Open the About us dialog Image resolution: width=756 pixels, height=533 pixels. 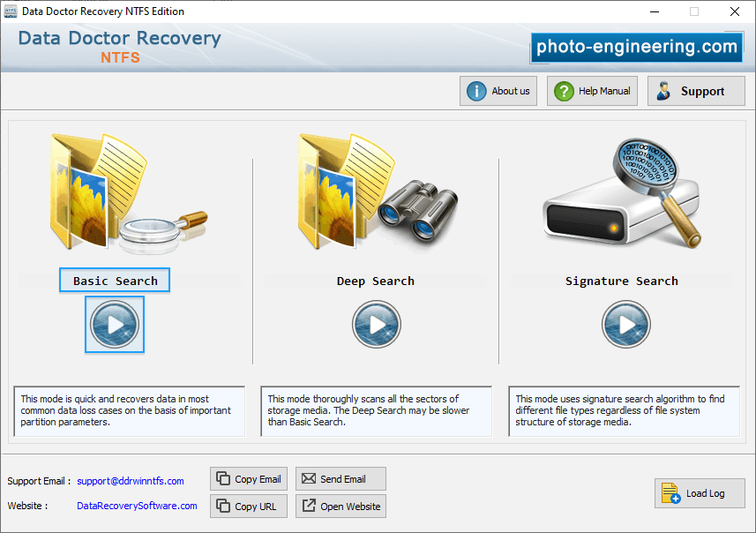click(x=498, y=91)
